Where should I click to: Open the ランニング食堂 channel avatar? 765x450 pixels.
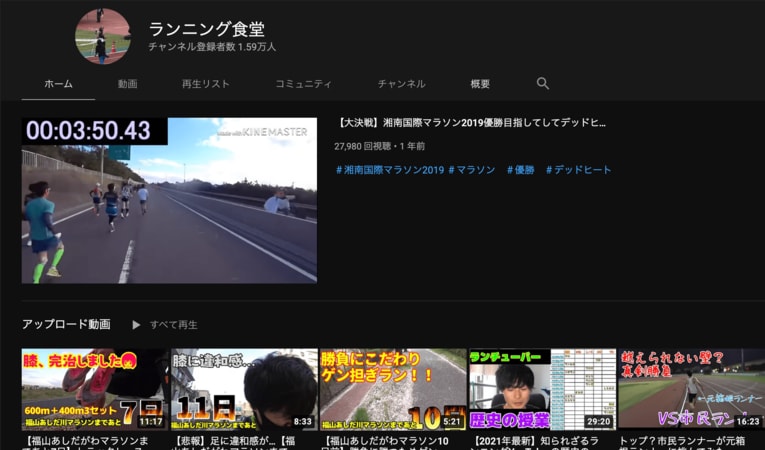point(103,36)
